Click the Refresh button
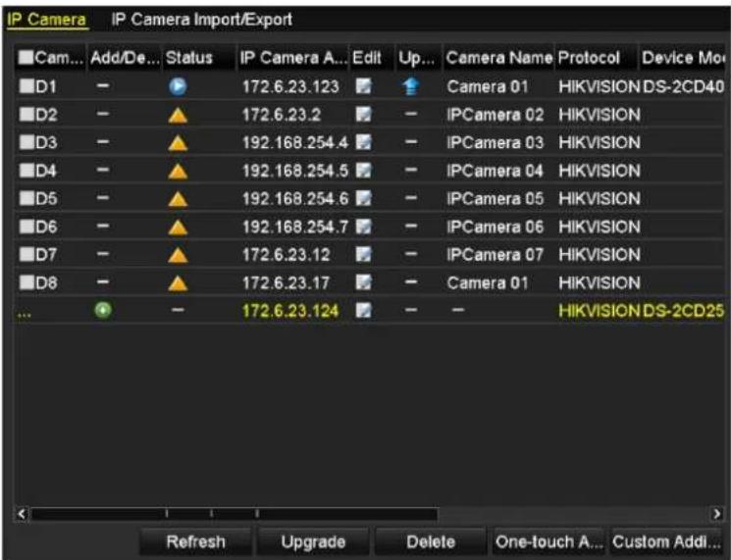The image size is (731, 560). click(196, 541)
